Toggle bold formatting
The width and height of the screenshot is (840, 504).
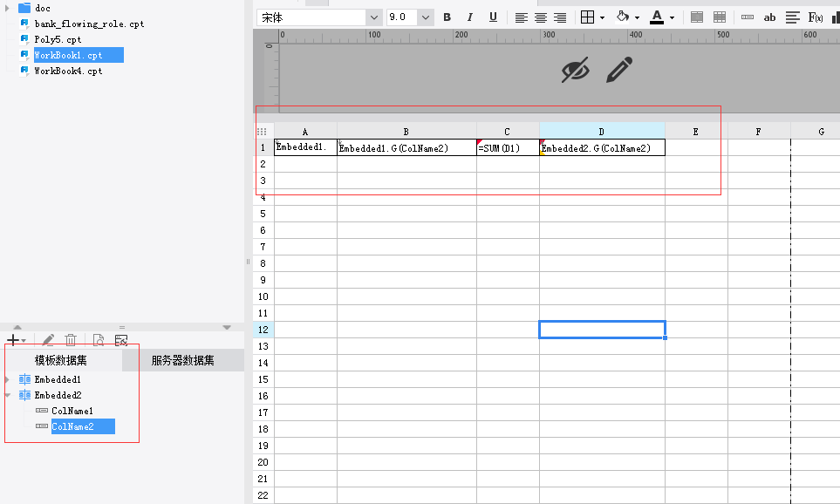[x=447, y=17]
